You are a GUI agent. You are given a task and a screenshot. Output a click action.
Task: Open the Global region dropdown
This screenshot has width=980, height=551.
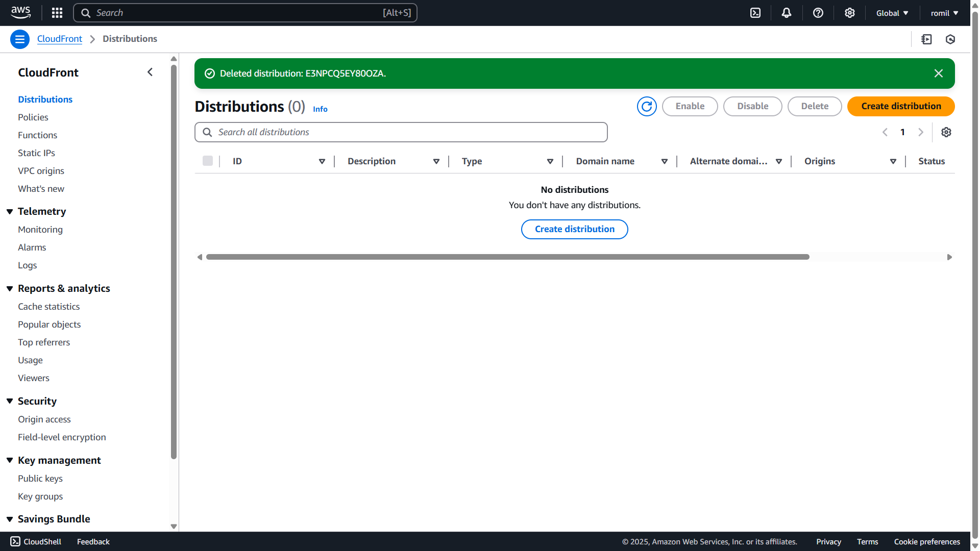892,13
